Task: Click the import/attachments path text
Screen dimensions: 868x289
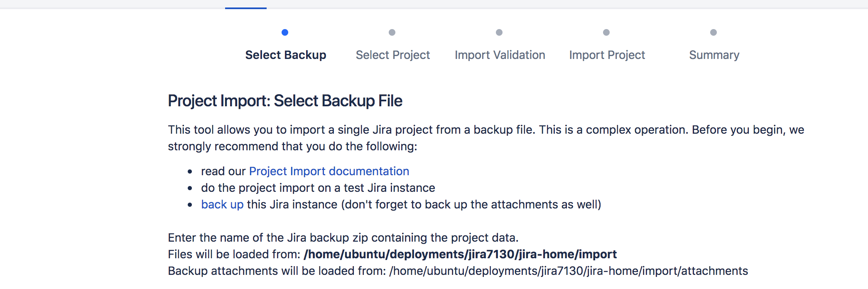Action: click(x=568, y=271)
